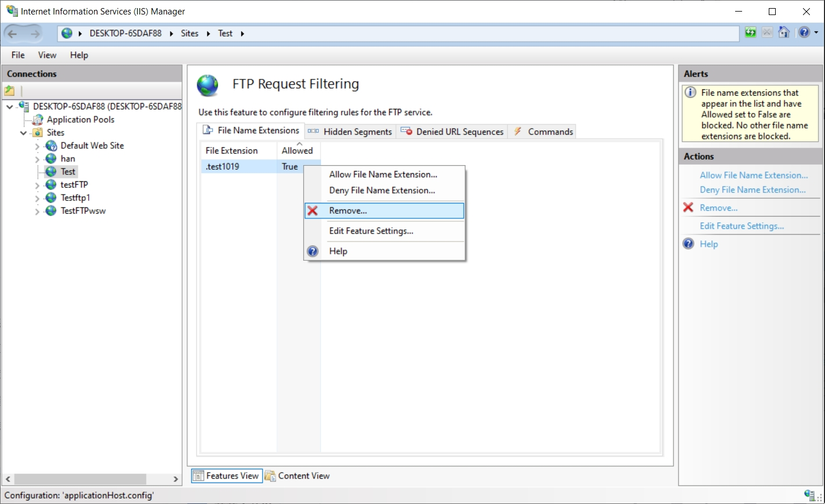Select the han site in the tree
The width and height of the screenshot is (825, 504).
(x=68, y=159)
